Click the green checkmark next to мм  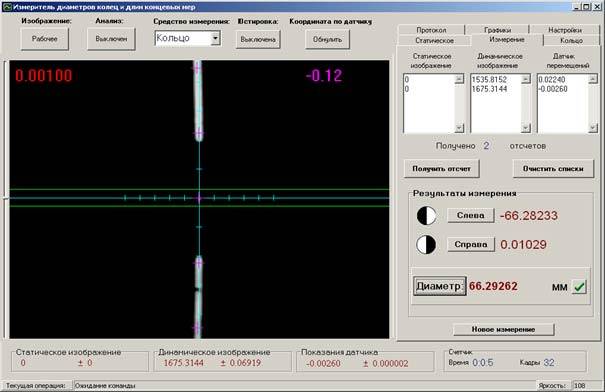coord(579,287)
